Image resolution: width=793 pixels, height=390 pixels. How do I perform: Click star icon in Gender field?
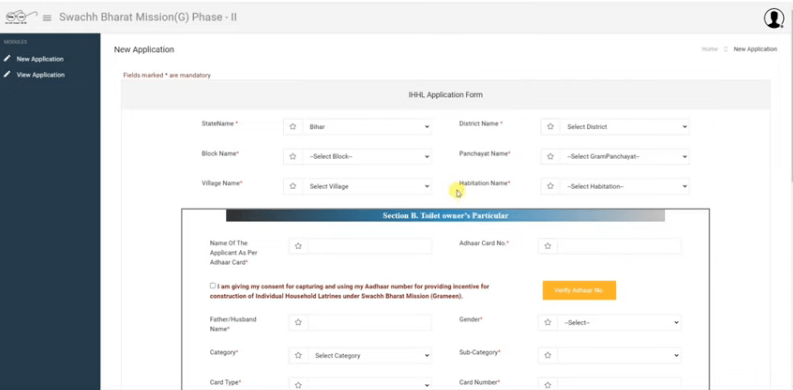548,322
